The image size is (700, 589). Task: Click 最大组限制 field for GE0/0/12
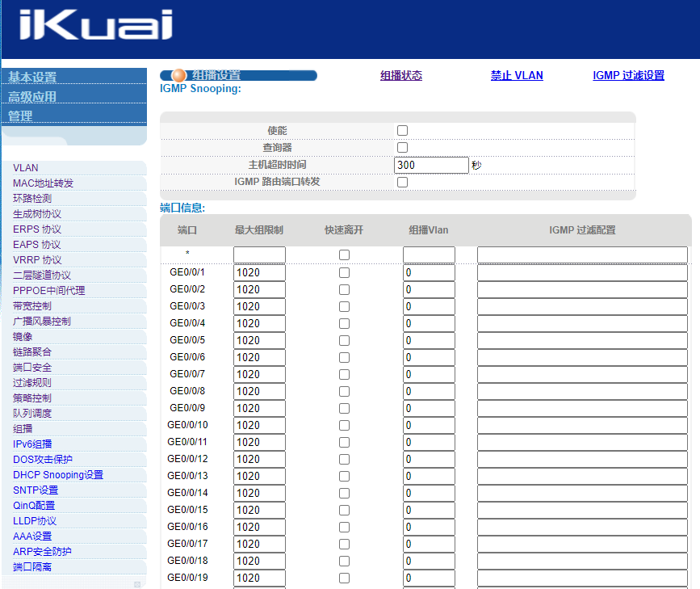click(x=259, y=460)
